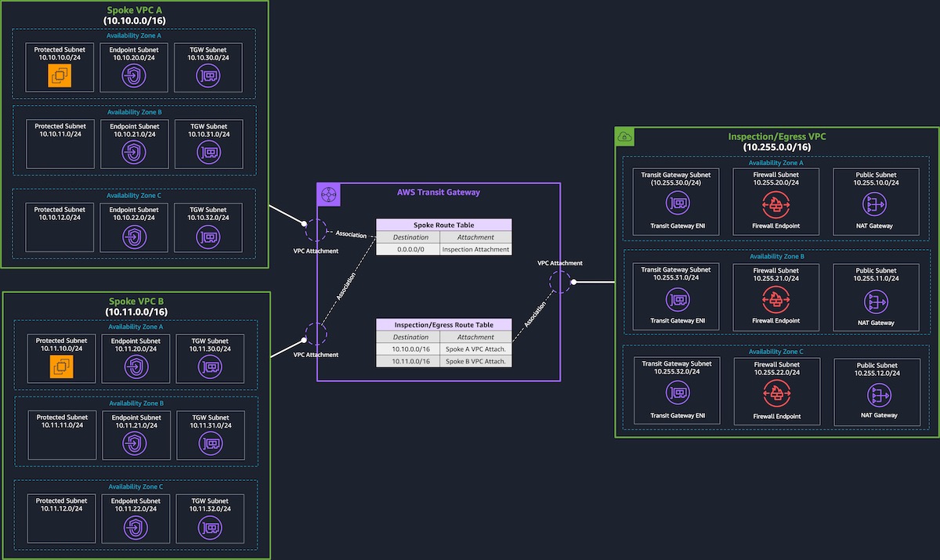Screen dimensions: 940x560
Task: Select the Inspection/Egress VPC title
Action: pos(777,136)
